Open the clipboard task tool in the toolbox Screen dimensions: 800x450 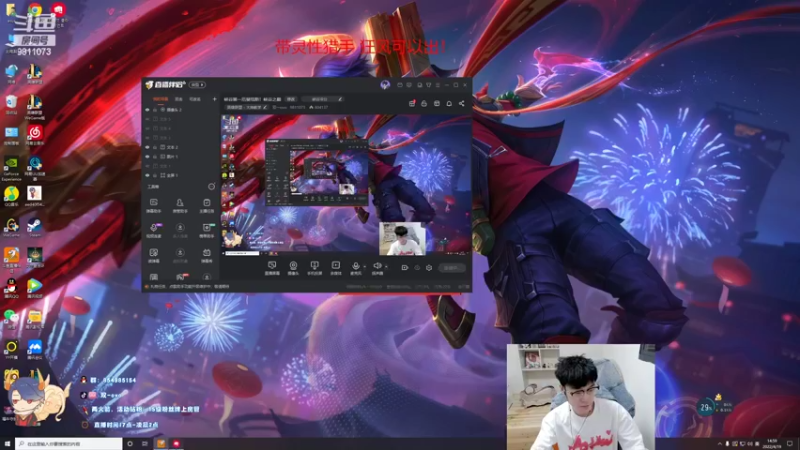[x=207, y=205]
